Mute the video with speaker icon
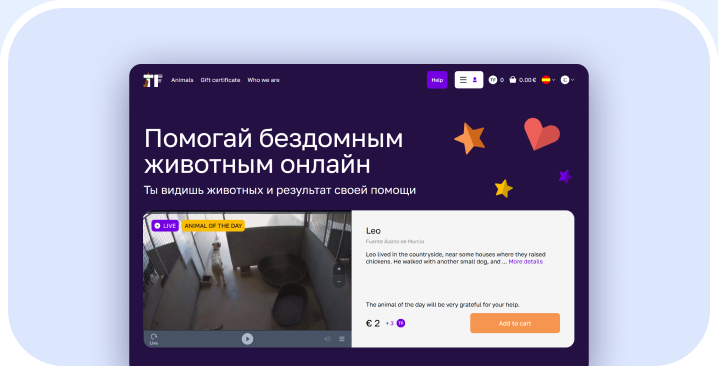 tap(327, 339)
